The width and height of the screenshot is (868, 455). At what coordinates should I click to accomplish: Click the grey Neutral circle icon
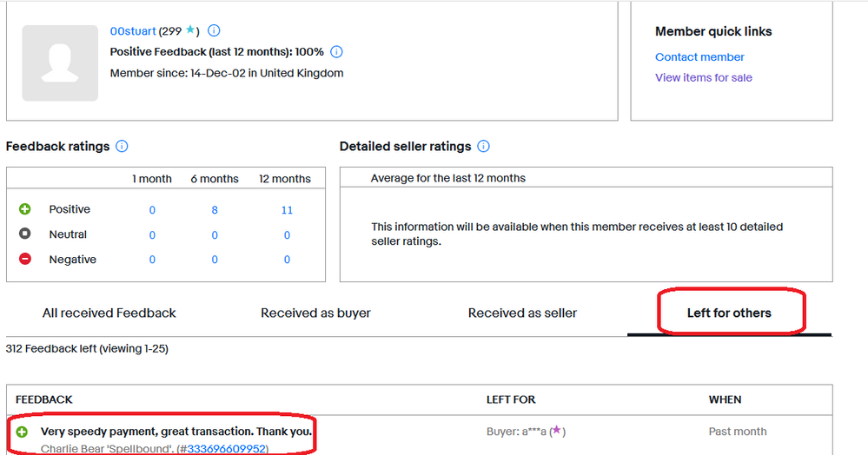point(24,234)
